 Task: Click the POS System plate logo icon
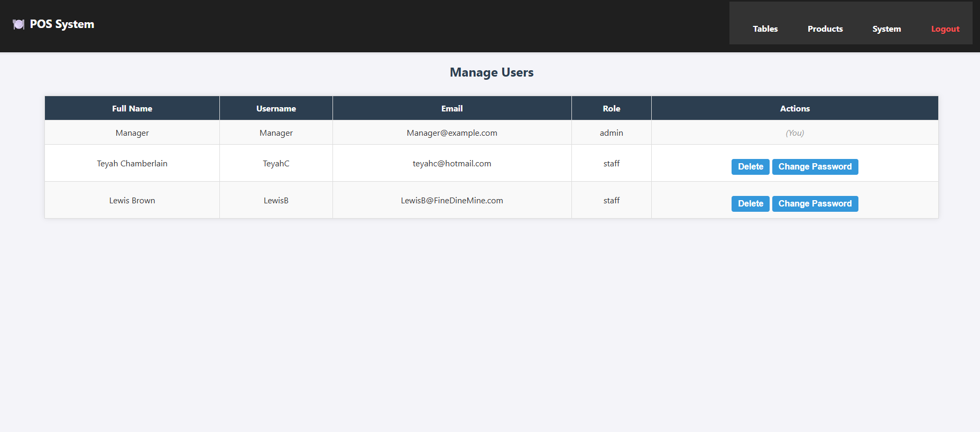tap(19, 24)
